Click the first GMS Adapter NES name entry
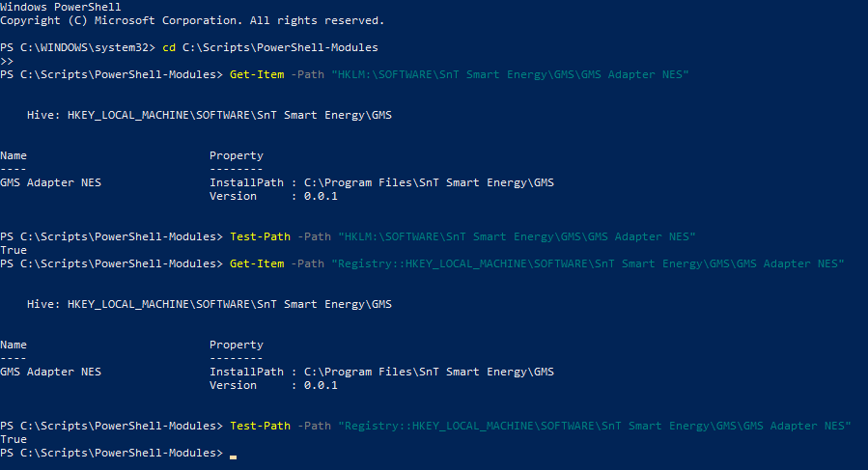 50,182
